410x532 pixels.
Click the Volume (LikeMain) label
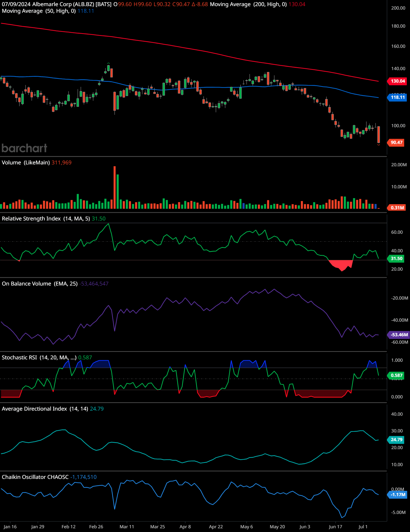(26, 163)
